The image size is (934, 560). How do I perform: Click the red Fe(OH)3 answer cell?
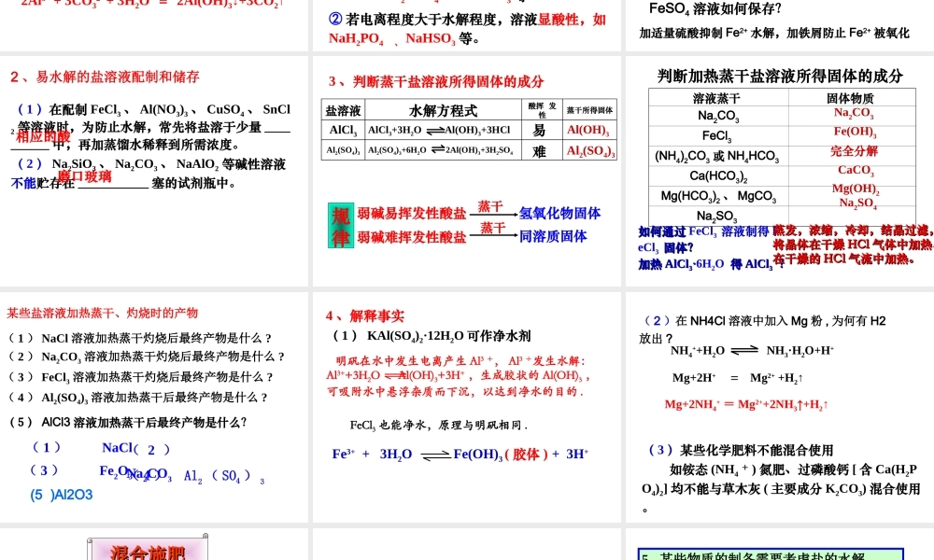(855, 132)
